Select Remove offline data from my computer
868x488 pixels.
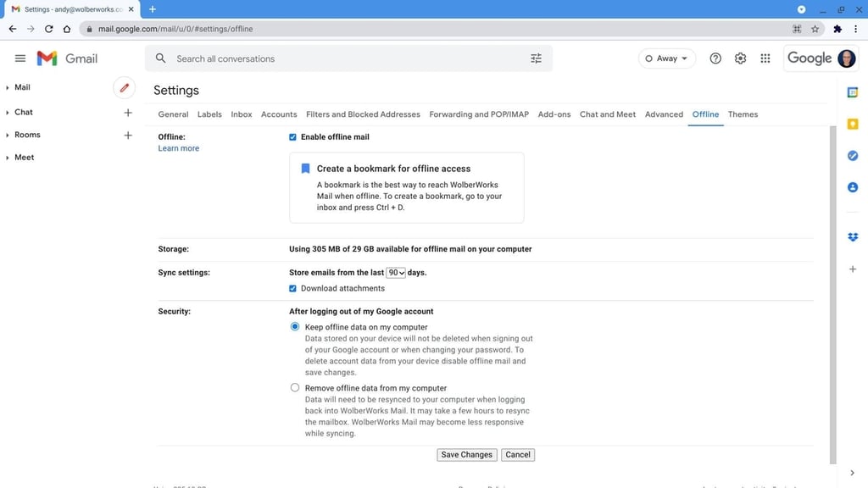pos(294,388)
